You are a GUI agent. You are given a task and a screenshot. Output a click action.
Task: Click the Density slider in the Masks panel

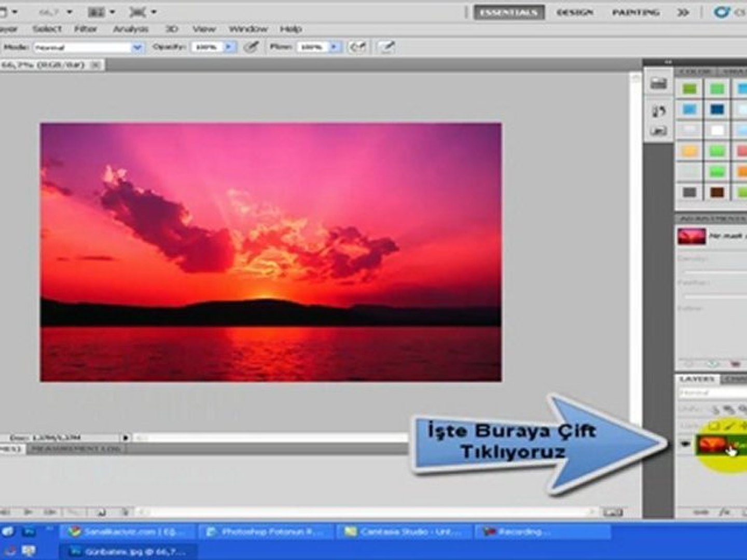coord(716,272)
